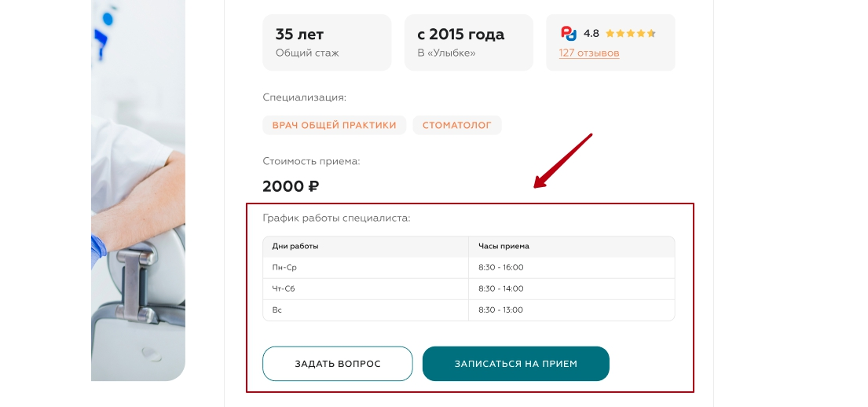Click the red annotation arrow

click(562, 161)
